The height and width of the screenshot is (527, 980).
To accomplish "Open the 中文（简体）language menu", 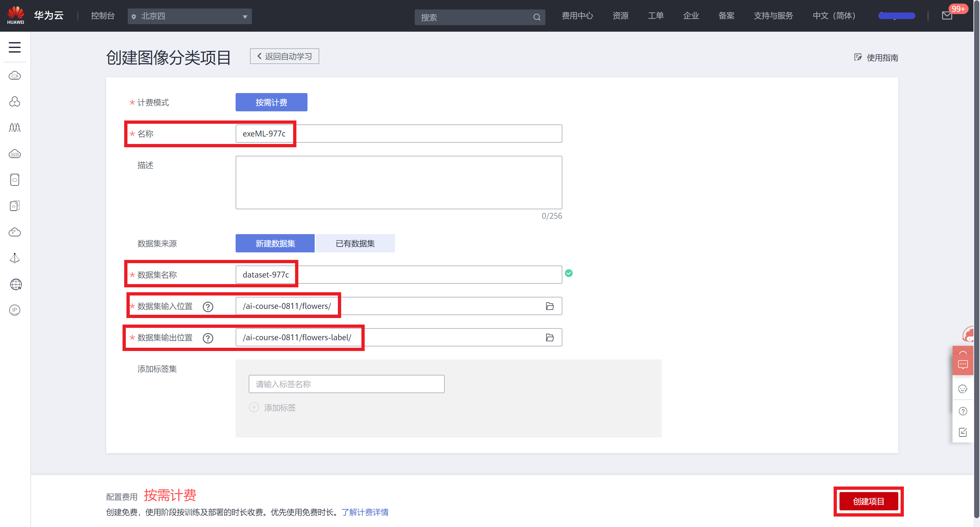I will tap(834, 16).
